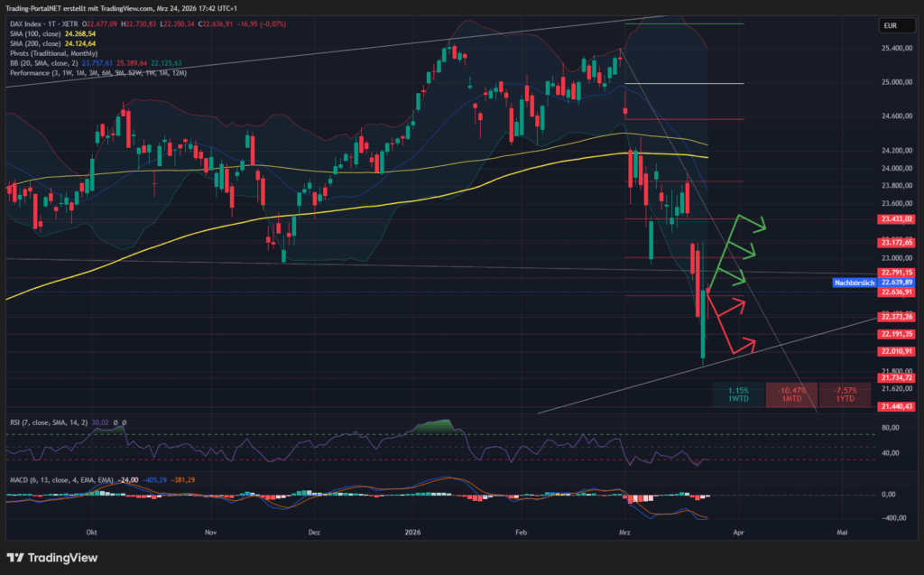This screenshot has width=924, height=575.
Task: Click the 22.791,15 price level label
Action: (x=895, y=272)
